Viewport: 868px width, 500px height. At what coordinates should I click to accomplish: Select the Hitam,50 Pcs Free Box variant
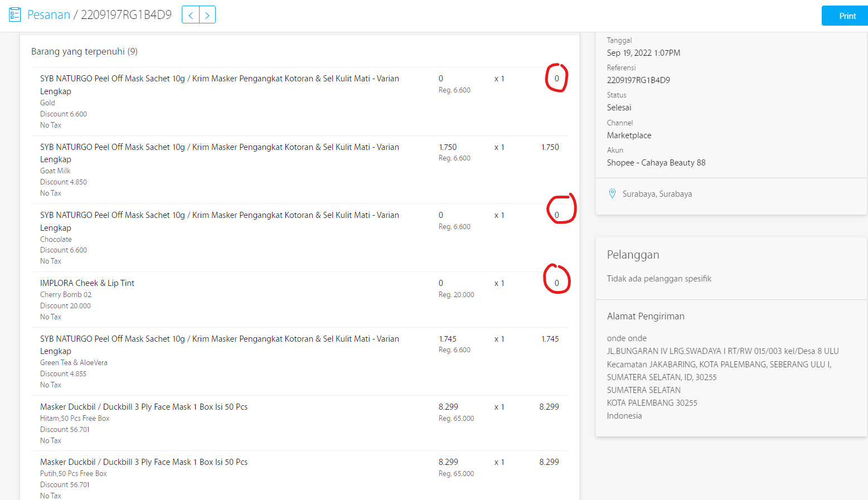[x=75, y=418]
